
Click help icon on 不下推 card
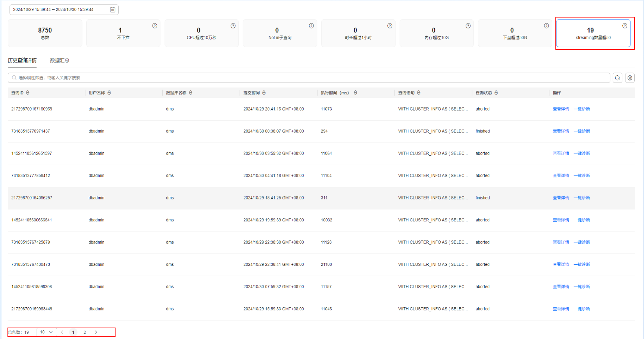[x=154, y=26]
